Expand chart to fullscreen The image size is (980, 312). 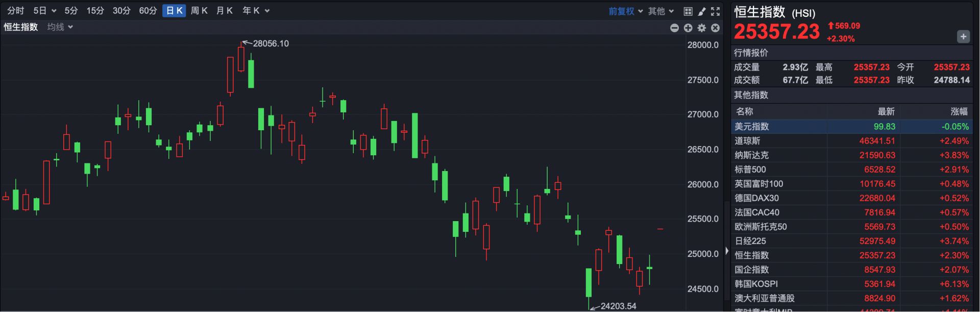point(716,11)
